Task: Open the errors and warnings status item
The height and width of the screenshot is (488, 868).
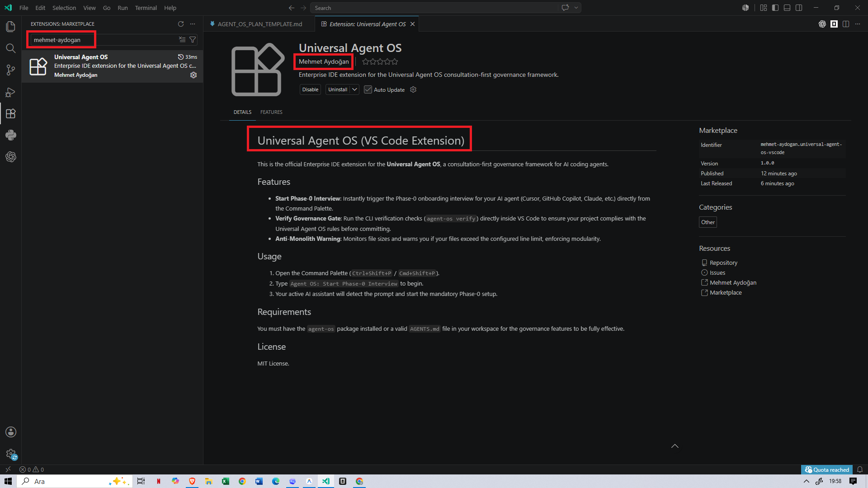Action: click(x=32, y=469)
